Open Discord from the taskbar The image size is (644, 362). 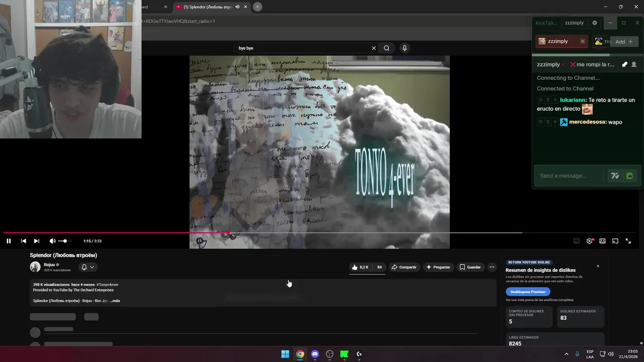point(315,354)
